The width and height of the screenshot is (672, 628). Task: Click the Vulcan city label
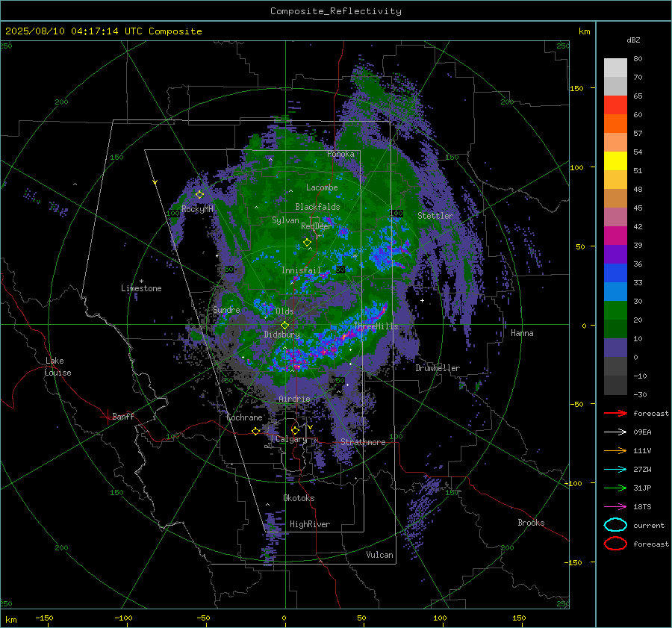click(x=379, y=555)
